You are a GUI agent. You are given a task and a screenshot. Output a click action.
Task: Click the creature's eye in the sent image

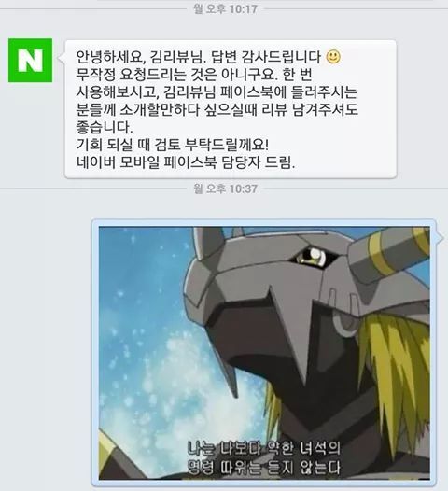(312, 257)
